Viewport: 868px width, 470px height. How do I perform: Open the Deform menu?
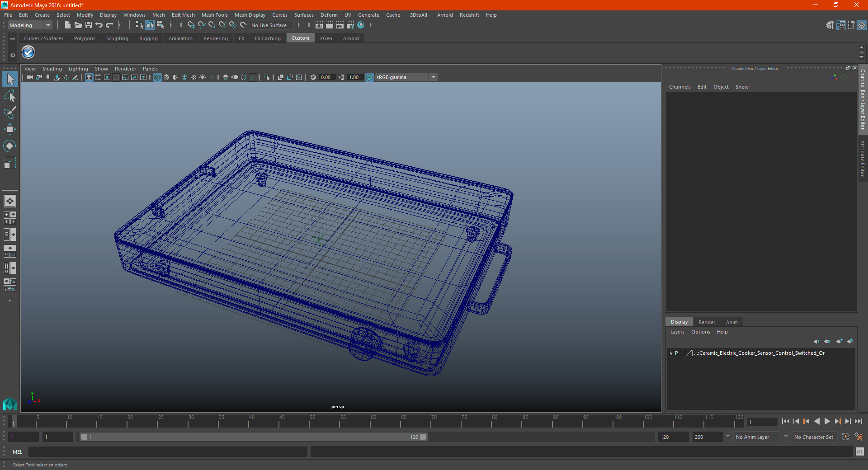click(329, 15)
